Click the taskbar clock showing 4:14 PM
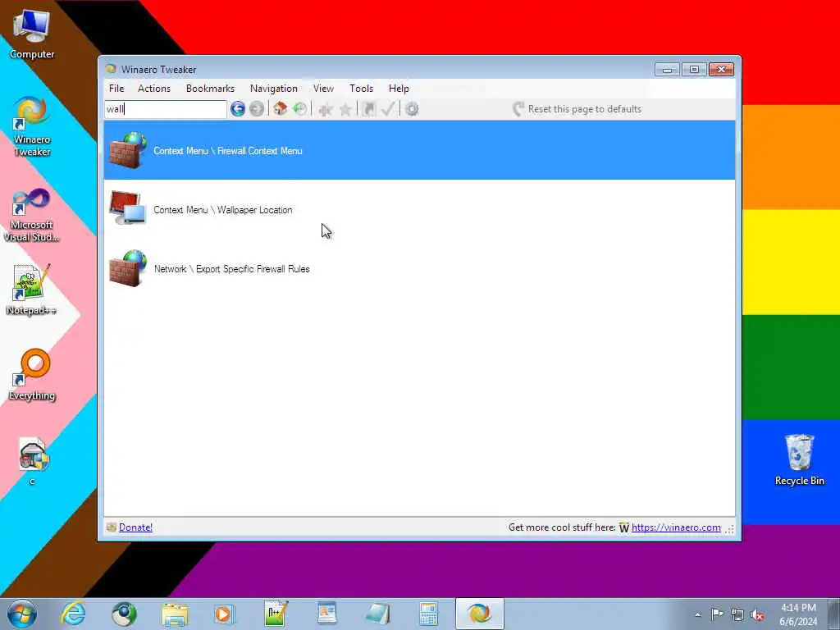The image size is (840, 630). click(798, 614)
